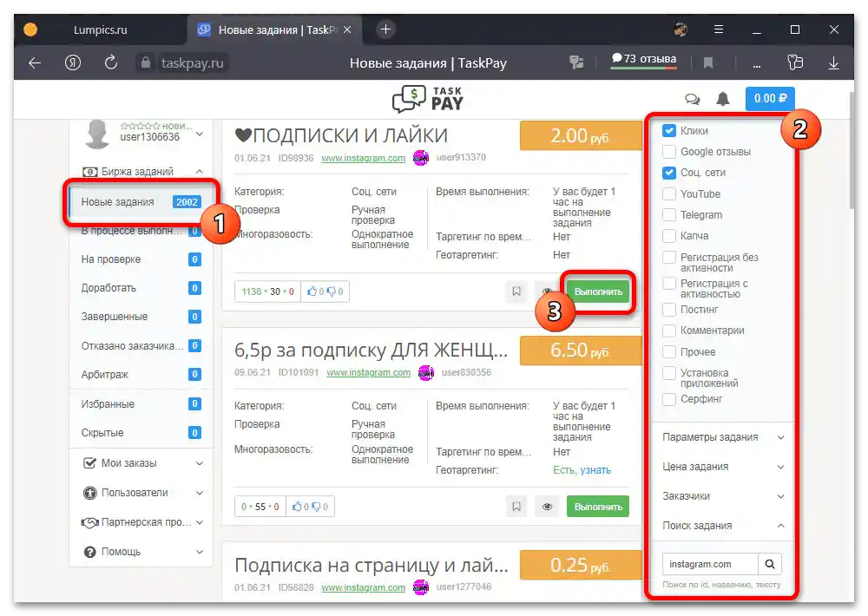The width and height of the screenshot is (868, 616).
Task: Check the Капча filter
Action: (x=669, y=236)
